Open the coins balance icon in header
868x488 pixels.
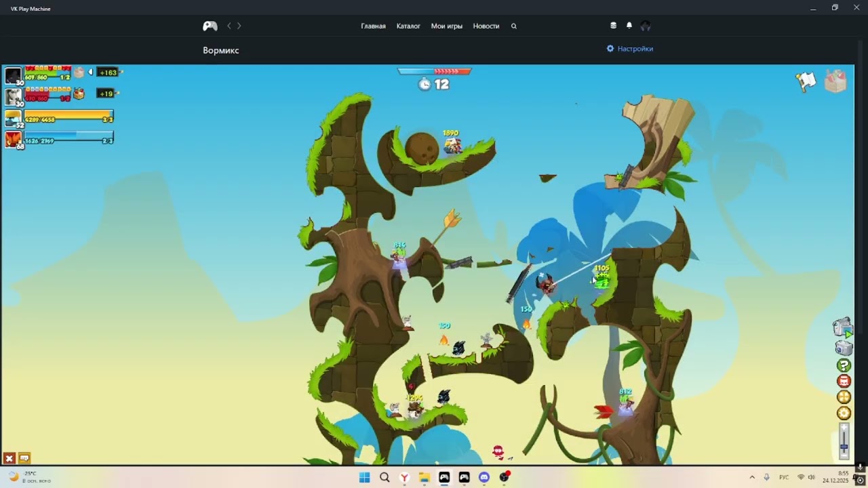point(614,25)
